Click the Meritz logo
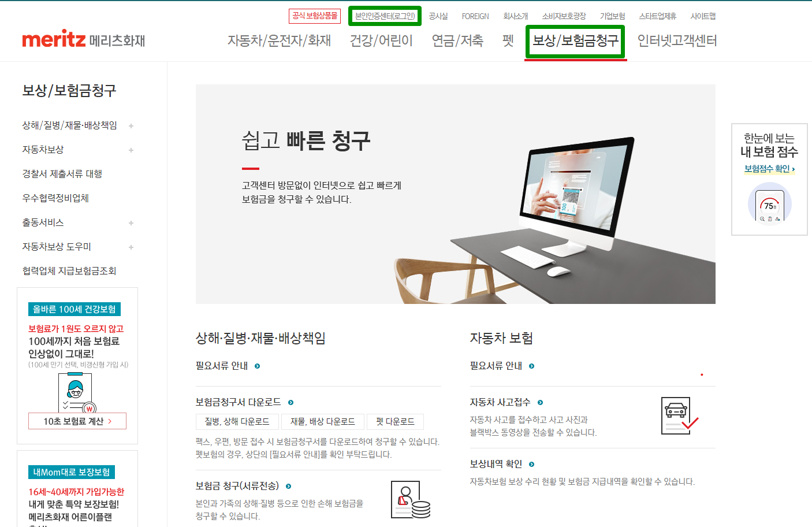 pyautogui.click(x=84, y=39)
